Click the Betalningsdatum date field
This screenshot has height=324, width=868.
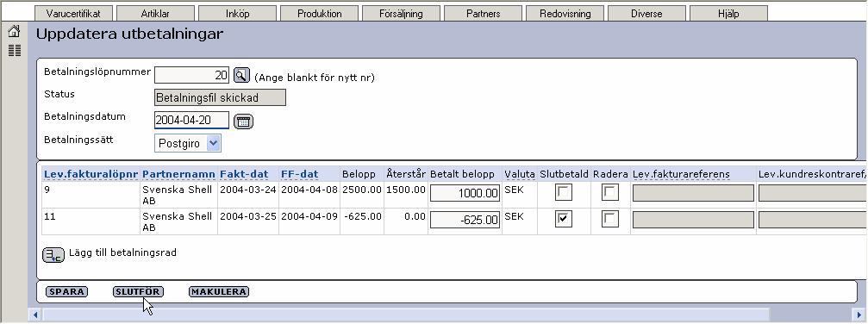192,120
